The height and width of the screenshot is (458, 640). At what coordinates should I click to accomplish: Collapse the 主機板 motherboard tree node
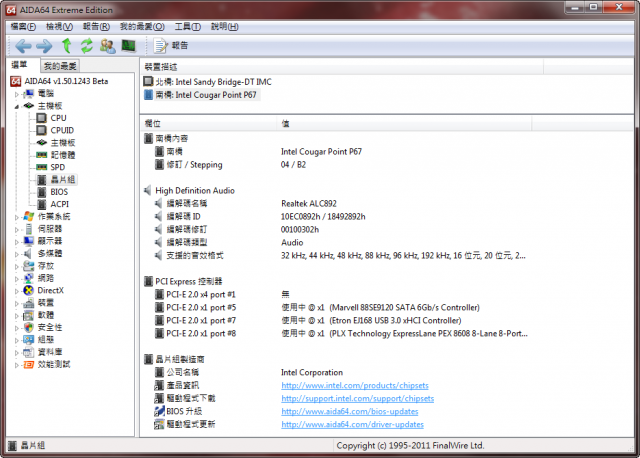point(16,105)
